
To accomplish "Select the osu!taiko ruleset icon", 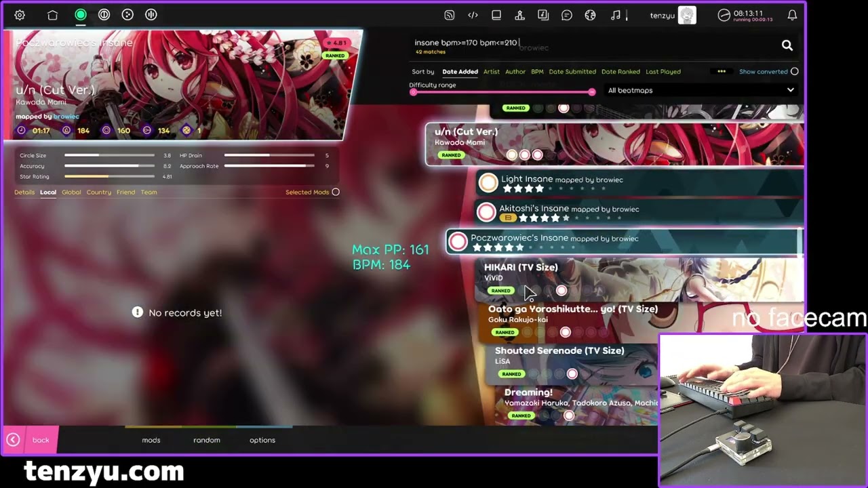I will [x=104, y=15].
